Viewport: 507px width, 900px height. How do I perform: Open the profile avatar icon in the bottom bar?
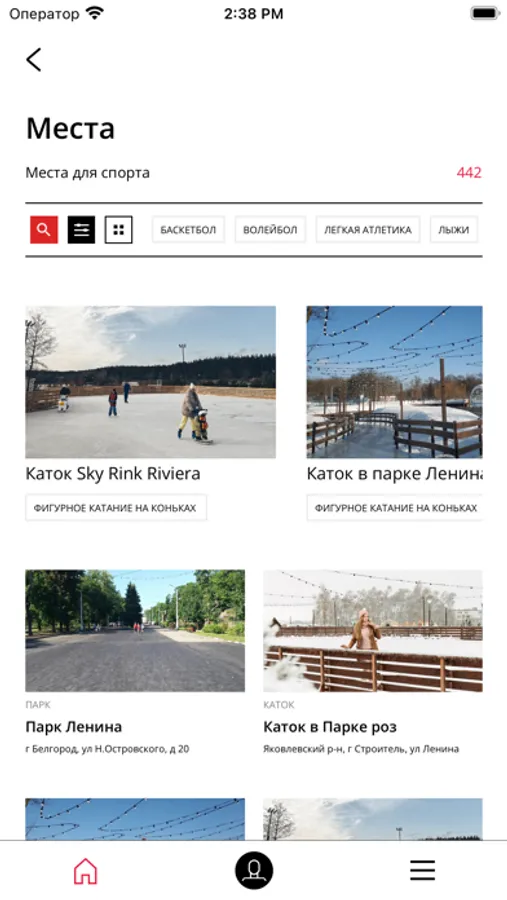click(x=254, y=870)
